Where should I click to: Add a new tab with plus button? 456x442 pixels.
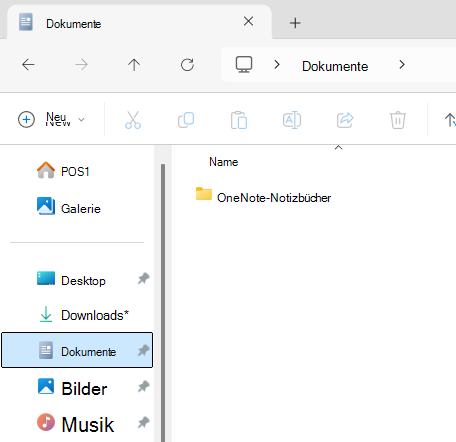click(295, 23)
